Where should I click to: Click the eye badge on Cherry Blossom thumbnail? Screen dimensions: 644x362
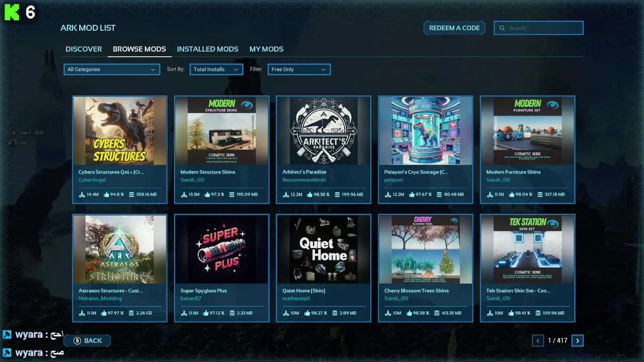[454, 221]
